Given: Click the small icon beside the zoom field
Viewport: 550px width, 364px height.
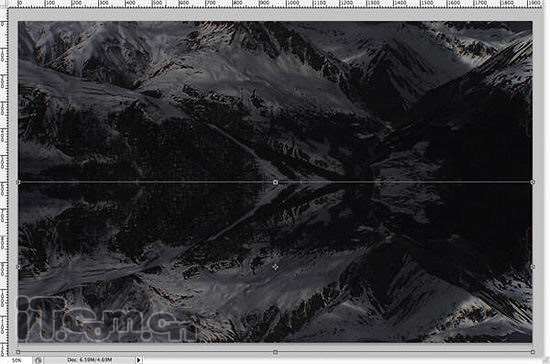Looking at the screenshot, I should pos(38,360).
